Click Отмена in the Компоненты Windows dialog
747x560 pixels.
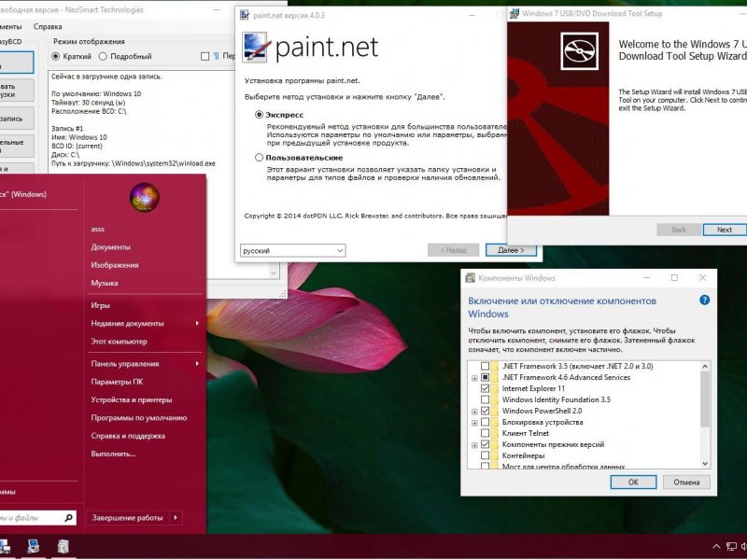coord(686,482)
